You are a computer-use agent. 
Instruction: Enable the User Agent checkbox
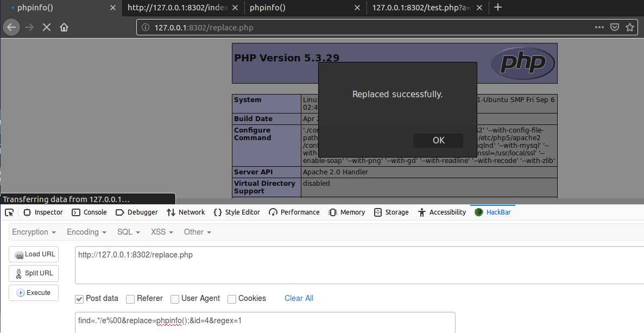tap(174, 299)
